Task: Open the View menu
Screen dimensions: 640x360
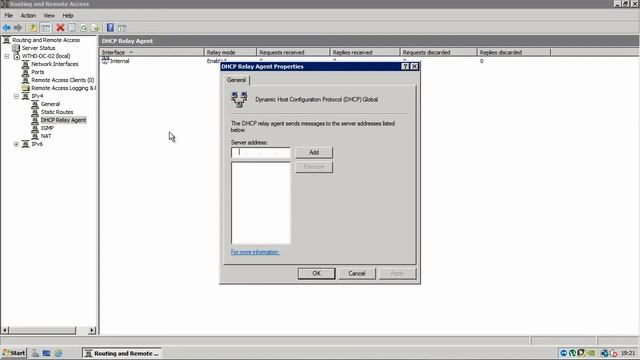Action: 49,16
